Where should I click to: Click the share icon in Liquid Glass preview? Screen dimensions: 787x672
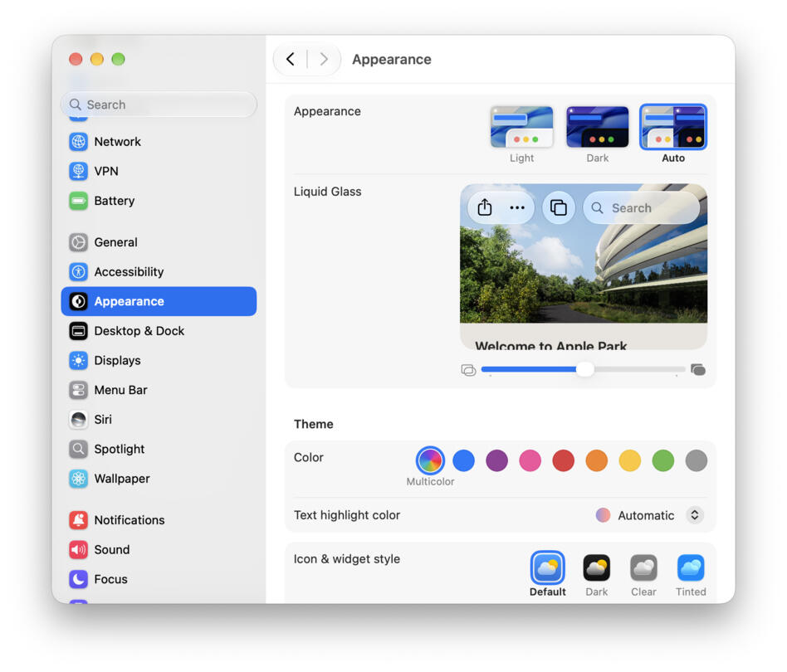coord(484,207)
